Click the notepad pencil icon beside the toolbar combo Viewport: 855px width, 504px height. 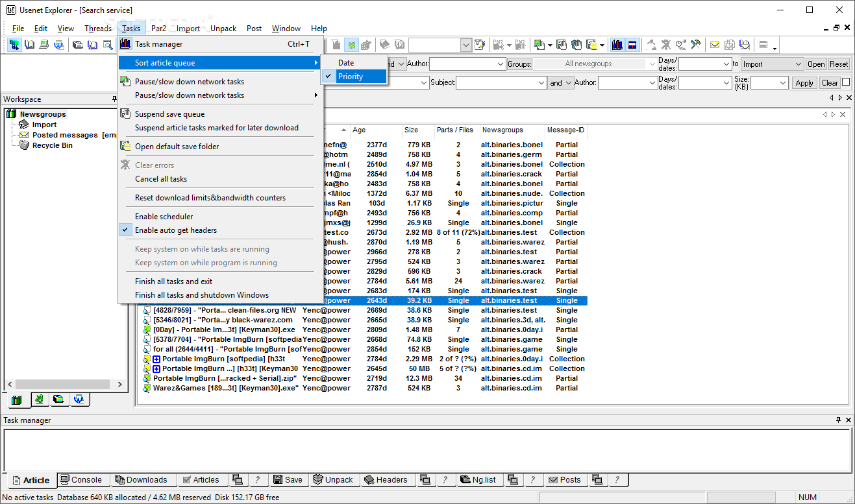coord(480,45)
